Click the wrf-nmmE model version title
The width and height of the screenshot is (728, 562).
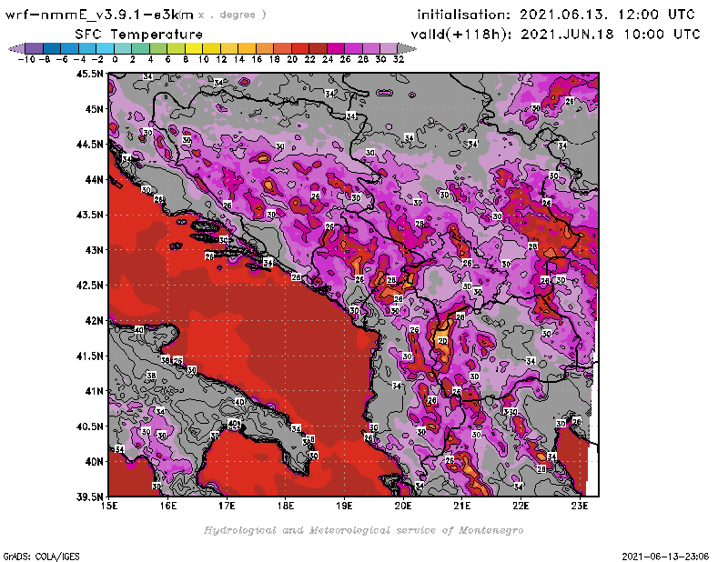(x=100, y=15)
